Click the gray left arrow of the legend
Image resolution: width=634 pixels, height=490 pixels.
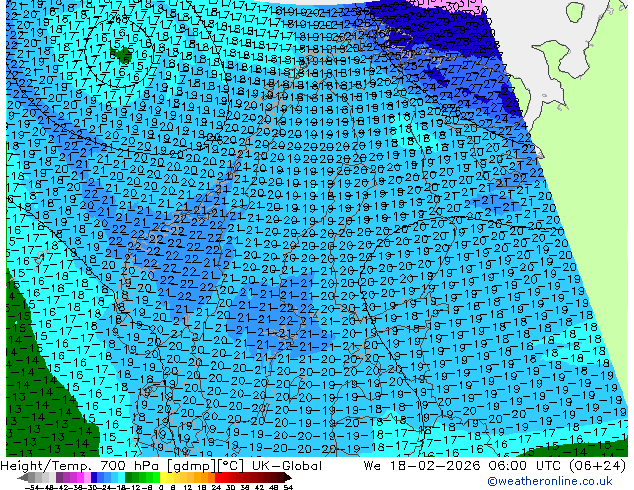point(23,477)
